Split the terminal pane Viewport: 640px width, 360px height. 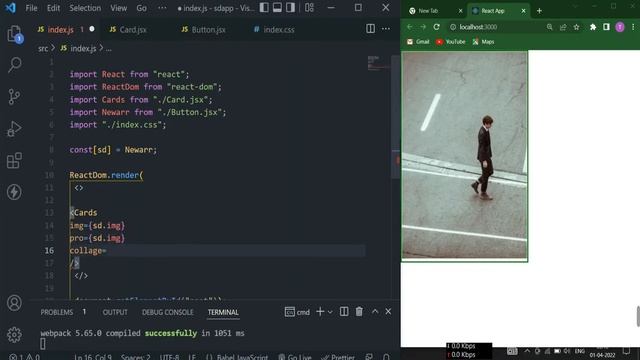tap(344, 312)
